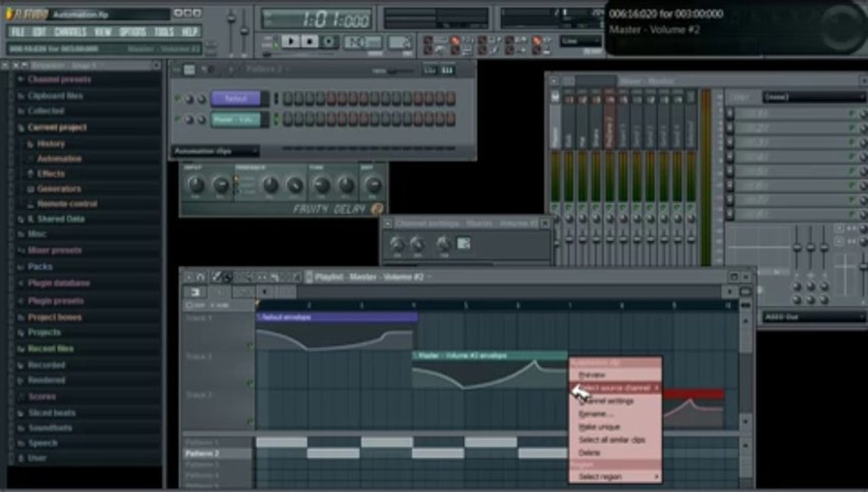This screenshot has height=492, width=868.
Task: Select the fadeout channel button
Action: [236, 98]
